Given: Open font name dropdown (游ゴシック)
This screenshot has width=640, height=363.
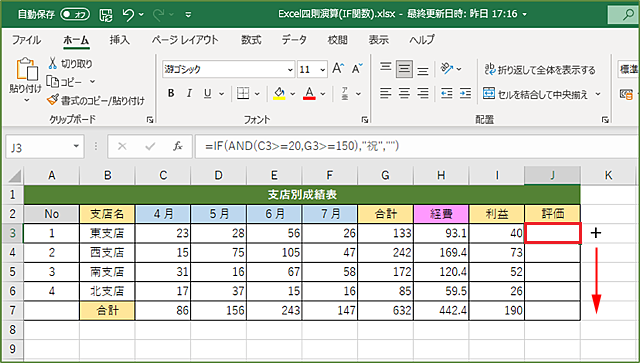Looking at the screenshot, I should 290,70.
